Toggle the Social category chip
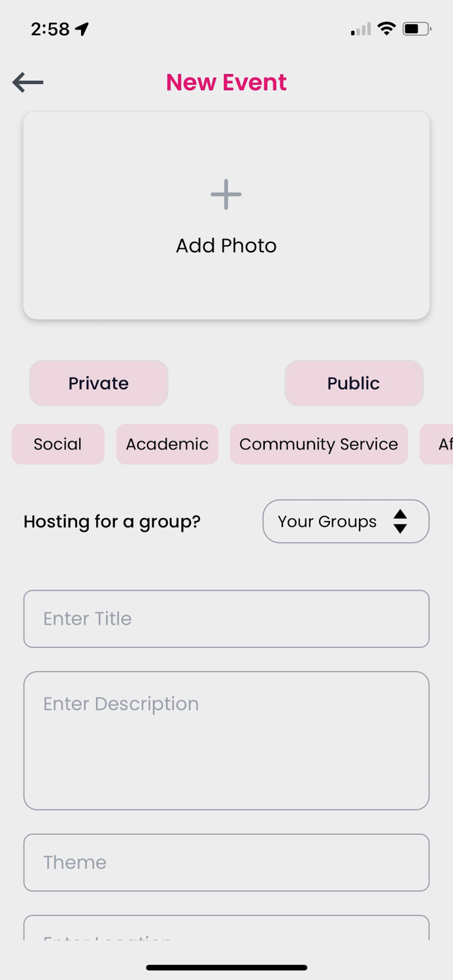This screenshot has height=980, width=453. click(58, 444)
